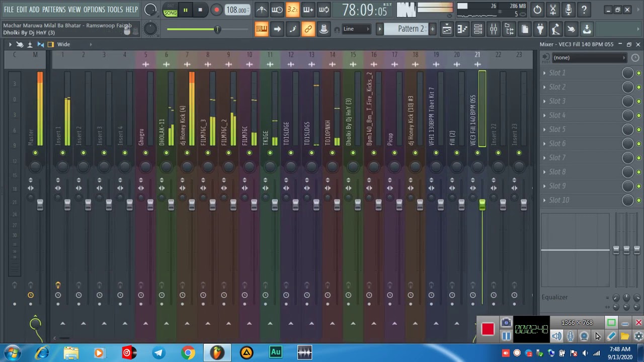
Task: Open Telegram from the taskbar
Action: click(x=158, y=352)
